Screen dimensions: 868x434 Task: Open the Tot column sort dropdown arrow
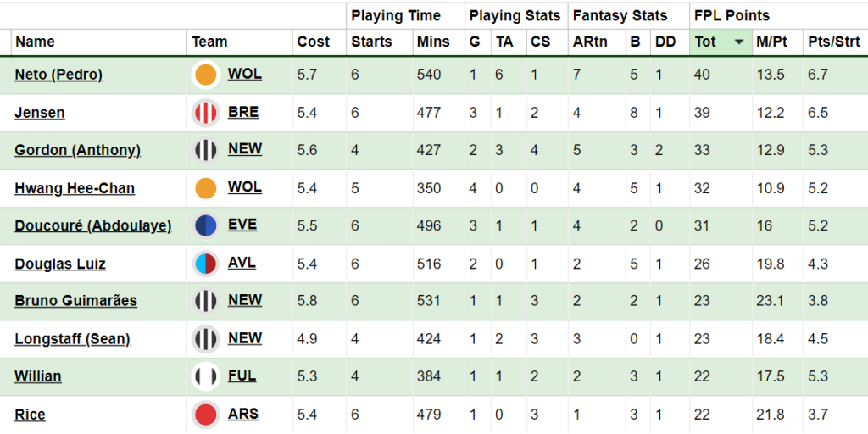point(738,42)
